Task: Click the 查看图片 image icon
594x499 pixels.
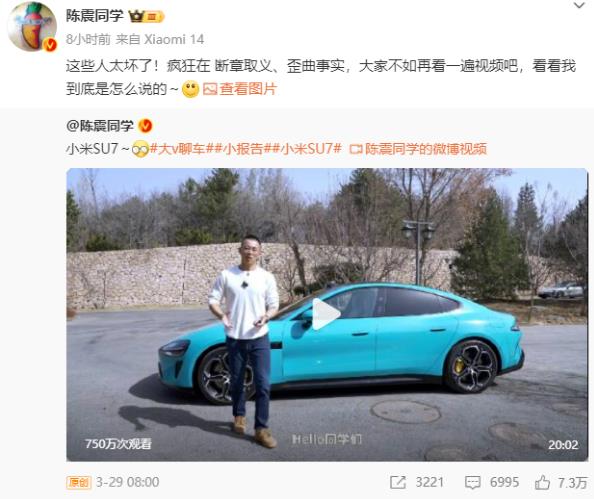Action: coord(209,89)
